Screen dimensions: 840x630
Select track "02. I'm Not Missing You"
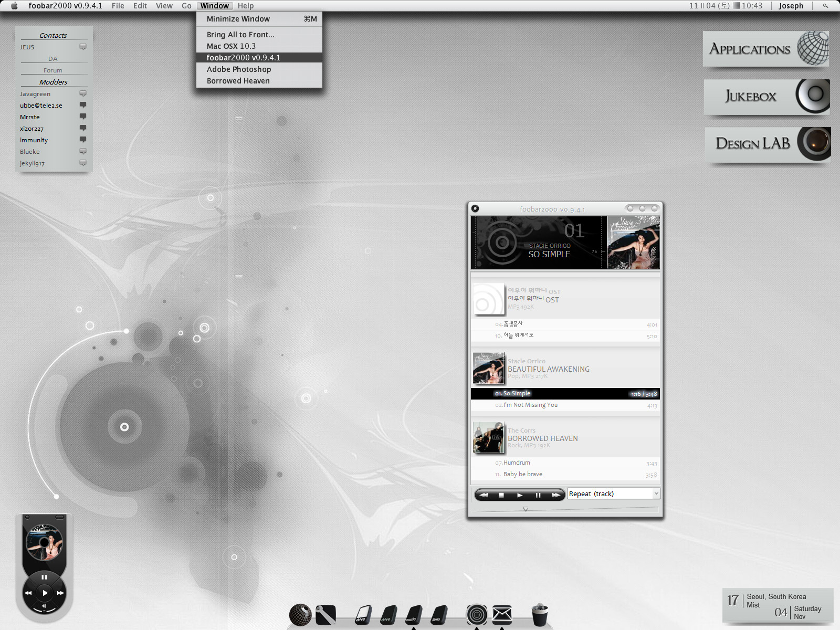[x=565, y=405]
